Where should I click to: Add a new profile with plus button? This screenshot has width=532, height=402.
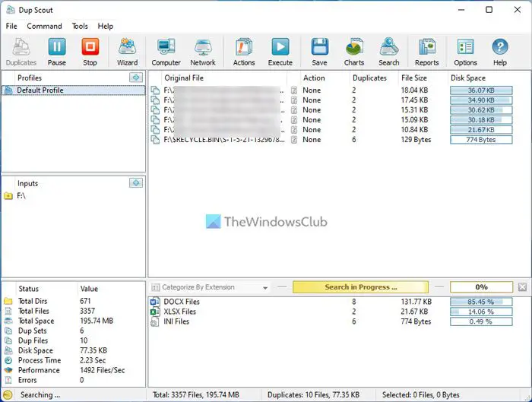[x=136, y=78]
